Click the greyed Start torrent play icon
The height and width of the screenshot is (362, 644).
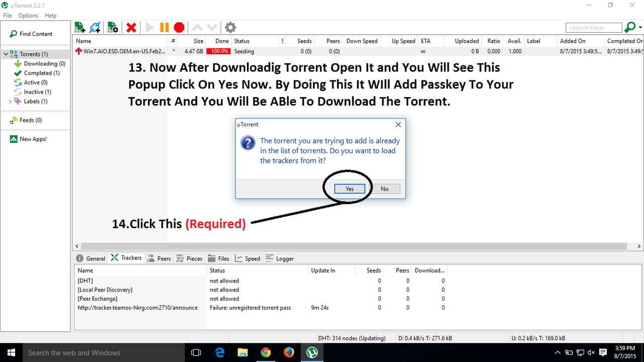pyautogui.click(x=149, y=28)
